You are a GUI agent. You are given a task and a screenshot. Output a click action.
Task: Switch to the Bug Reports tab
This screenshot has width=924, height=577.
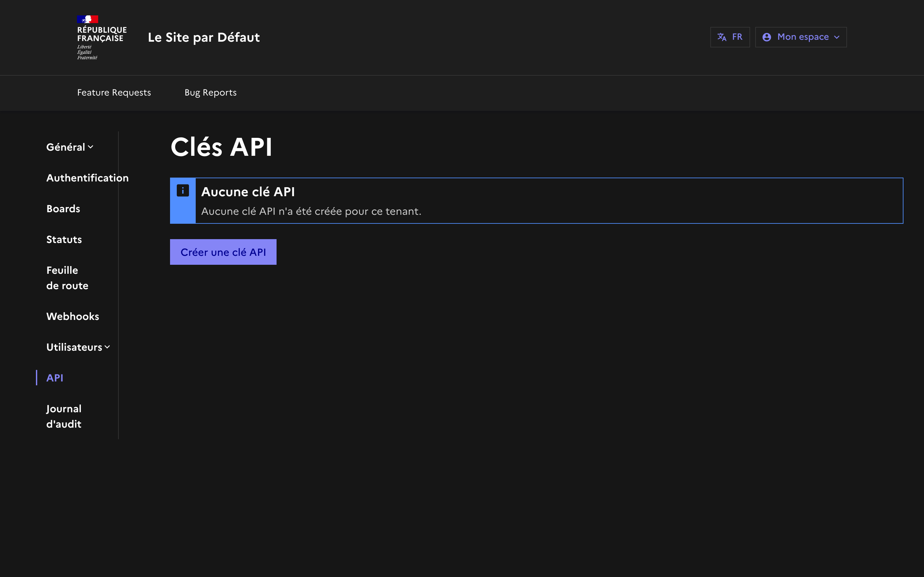(210, 92)
